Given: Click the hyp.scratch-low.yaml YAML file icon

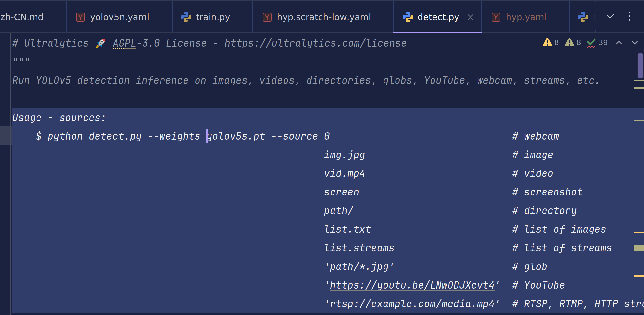Looking at the screenshot, I should [267, 17].
